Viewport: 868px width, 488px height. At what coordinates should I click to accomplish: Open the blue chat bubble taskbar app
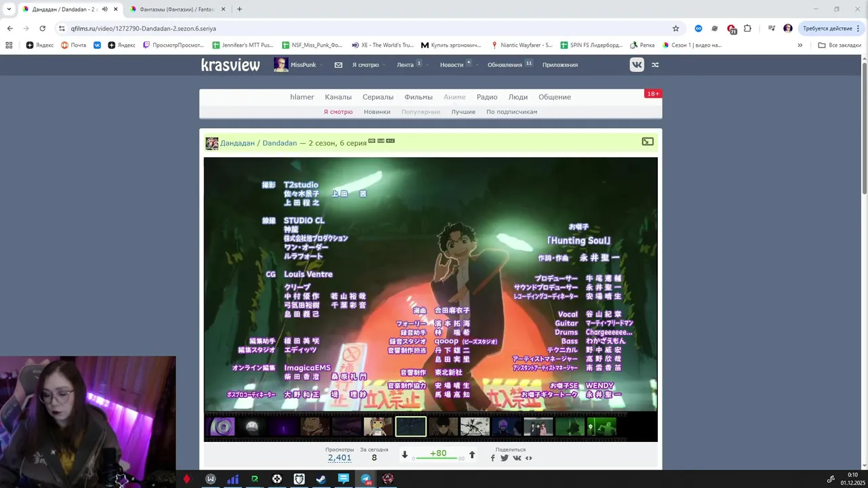tap(343, 479)
